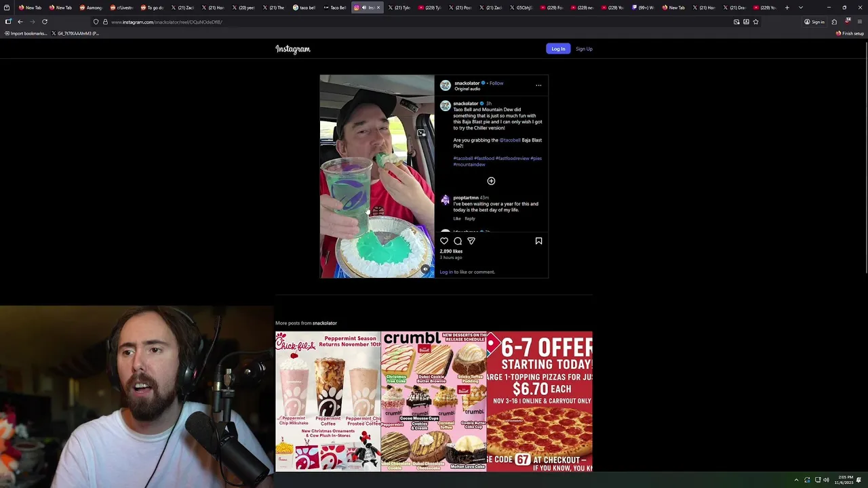
Task: Open the network display tray icon
Action: [x=817, y=480]
